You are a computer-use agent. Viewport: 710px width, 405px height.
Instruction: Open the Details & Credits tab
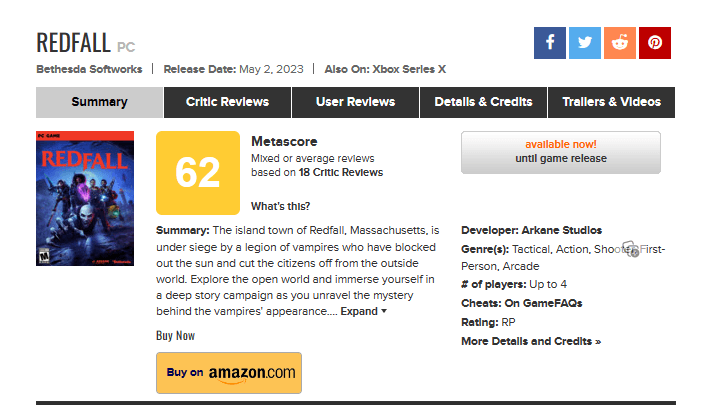483,102
